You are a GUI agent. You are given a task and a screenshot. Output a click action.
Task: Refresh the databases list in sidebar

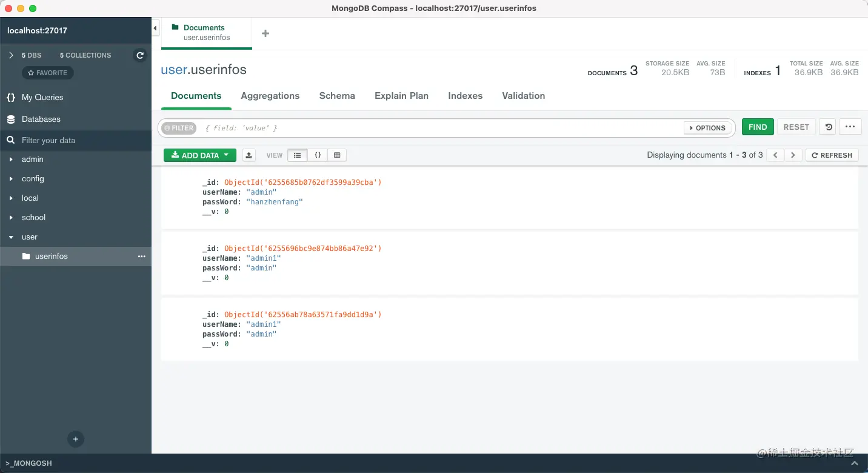click(140, 55)
